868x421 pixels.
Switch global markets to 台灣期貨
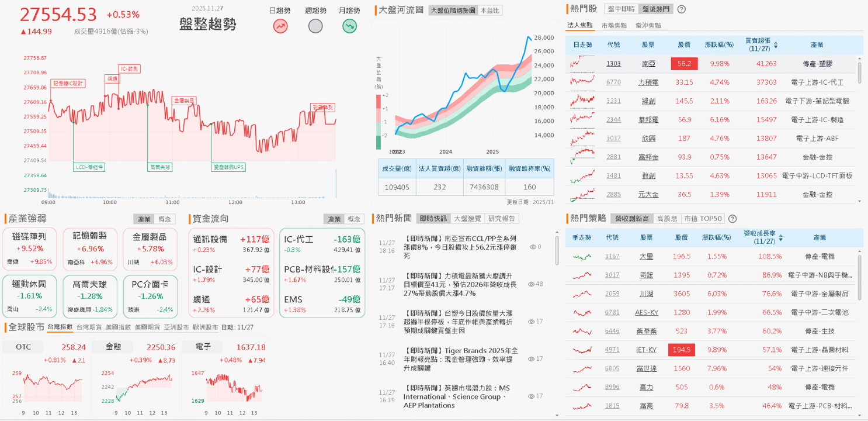[x=90, y=327]
